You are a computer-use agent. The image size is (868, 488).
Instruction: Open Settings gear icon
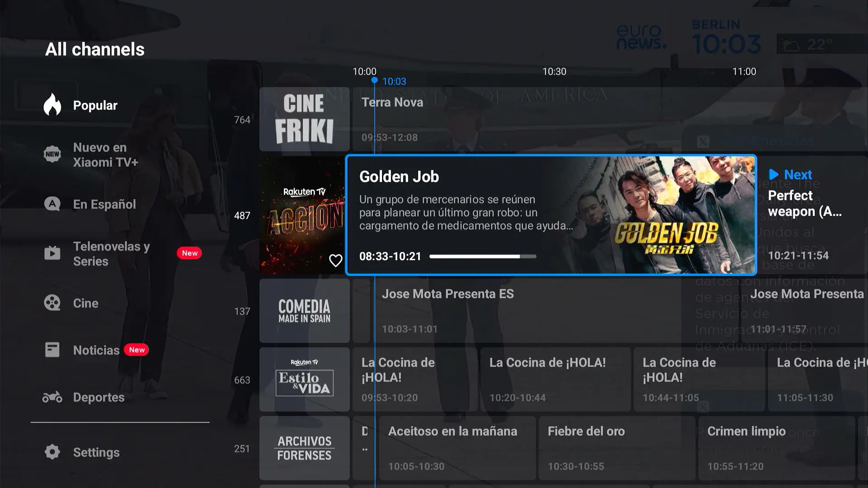(x=52, y=452)
